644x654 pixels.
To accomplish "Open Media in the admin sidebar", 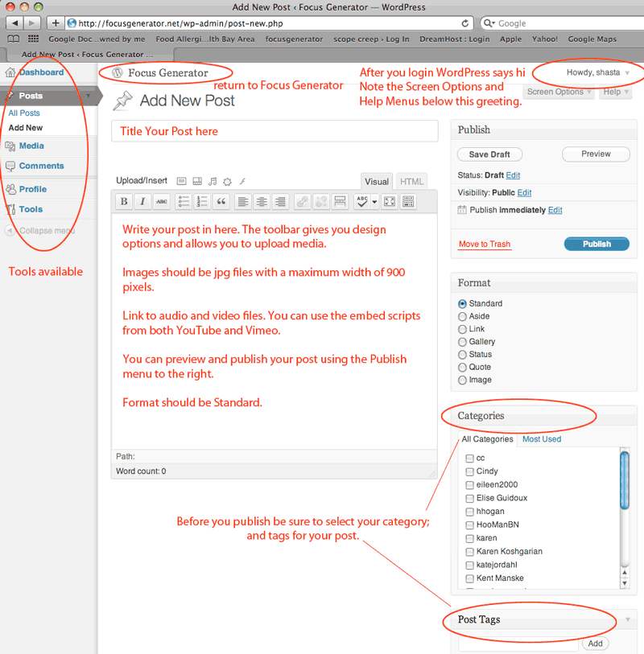I will coord(31,146).
